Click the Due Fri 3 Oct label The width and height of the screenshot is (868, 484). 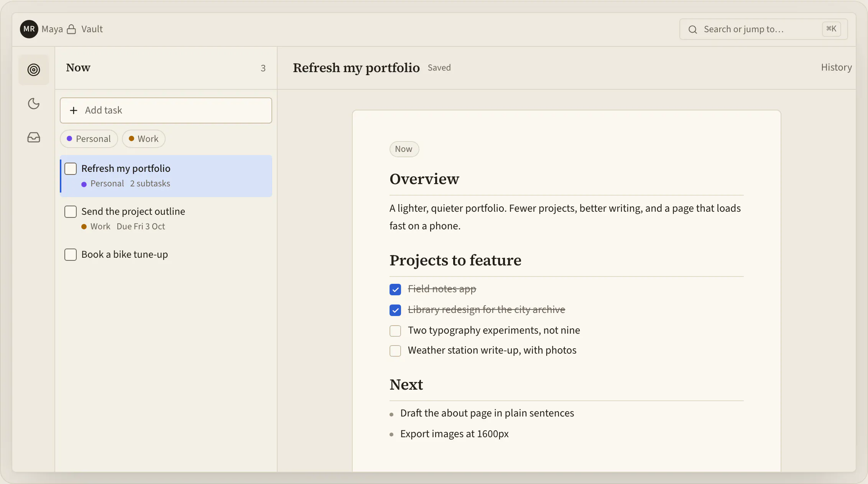pyautogui.click(x=141, y=227)
